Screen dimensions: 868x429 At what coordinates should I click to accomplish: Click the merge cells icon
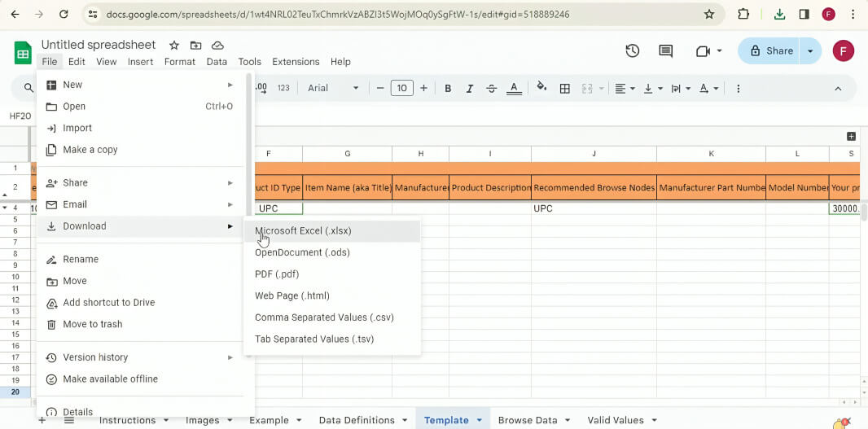(x=587, y=88)
